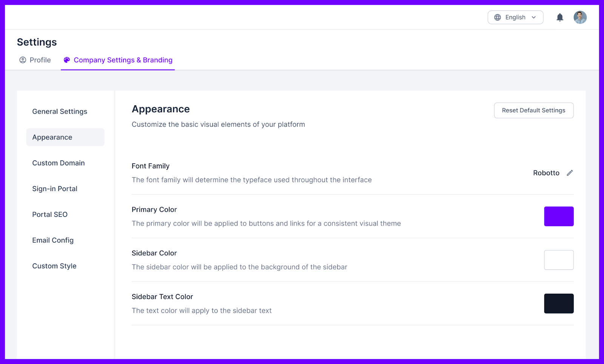Open the profile avatar picture
This screenshot has height=364, width=604.
coord(580,17)
